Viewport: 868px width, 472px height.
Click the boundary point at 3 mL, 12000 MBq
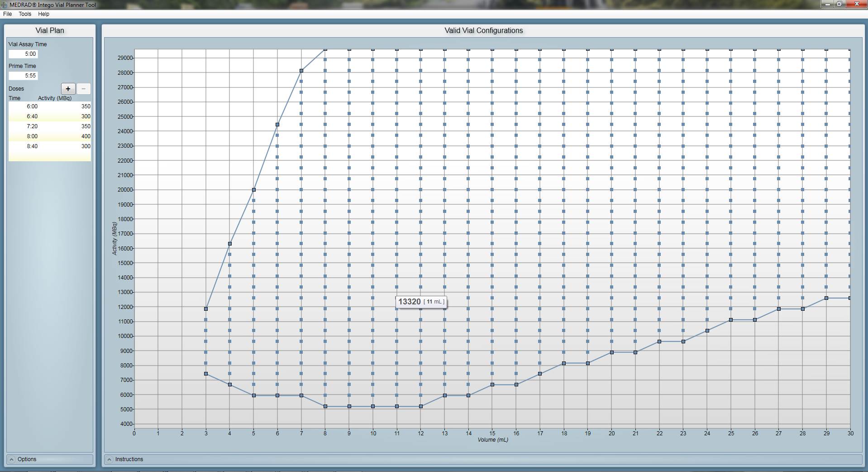206,309
